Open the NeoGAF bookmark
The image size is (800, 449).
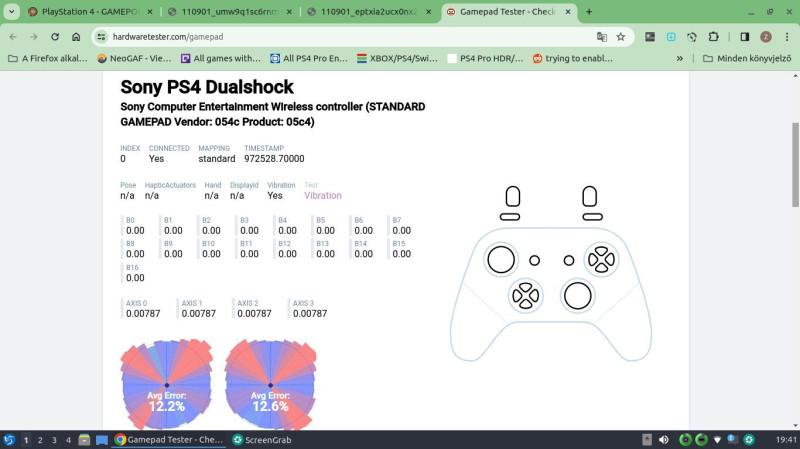[x=135, y=59]
